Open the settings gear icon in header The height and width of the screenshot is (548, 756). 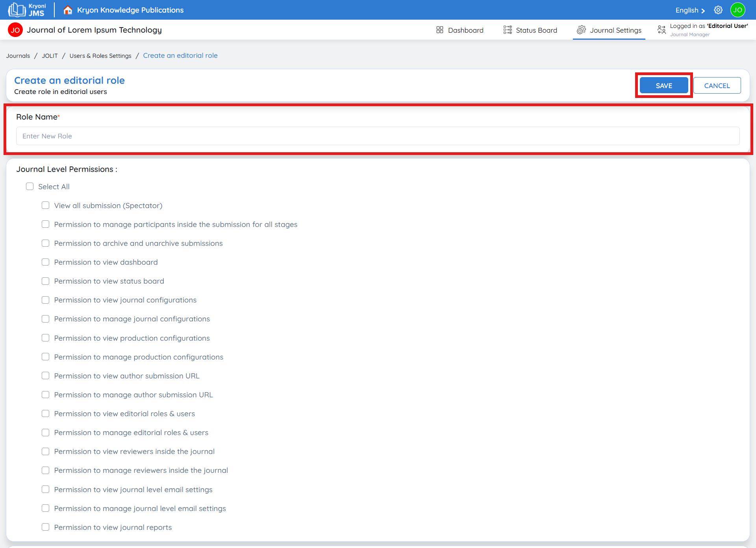(718, 10)
